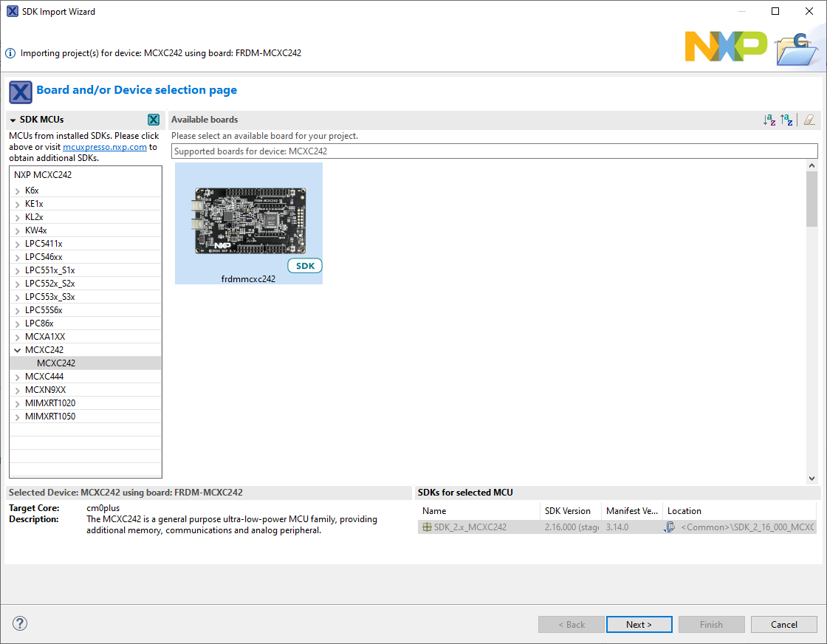Expand the LPC55S6x tree node

point(17,310)
